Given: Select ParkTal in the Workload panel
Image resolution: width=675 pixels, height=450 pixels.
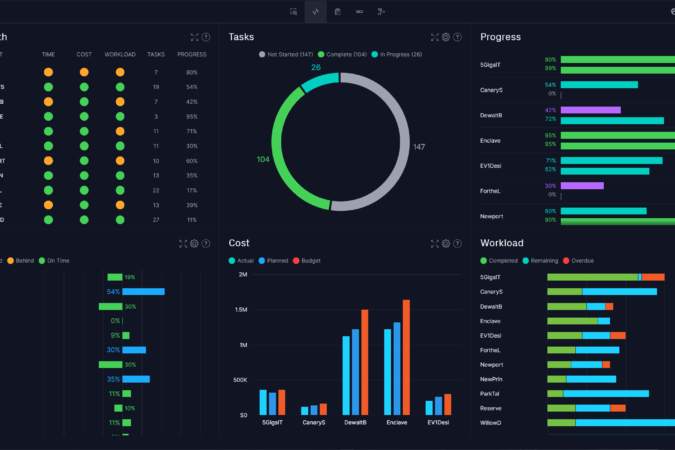Looking at the screenshot, I should [489, 394].
